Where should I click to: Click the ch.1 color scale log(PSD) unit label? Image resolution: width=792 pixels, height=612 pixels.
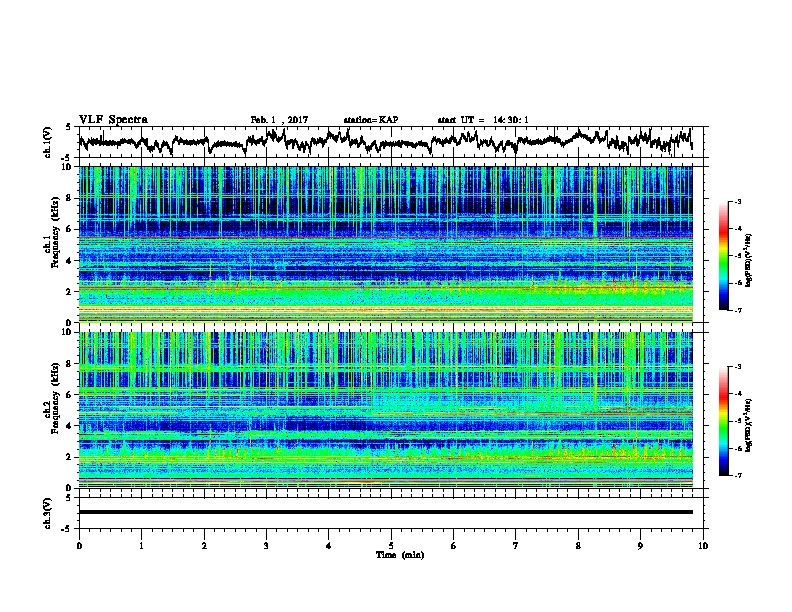click(x=749, y=260)
